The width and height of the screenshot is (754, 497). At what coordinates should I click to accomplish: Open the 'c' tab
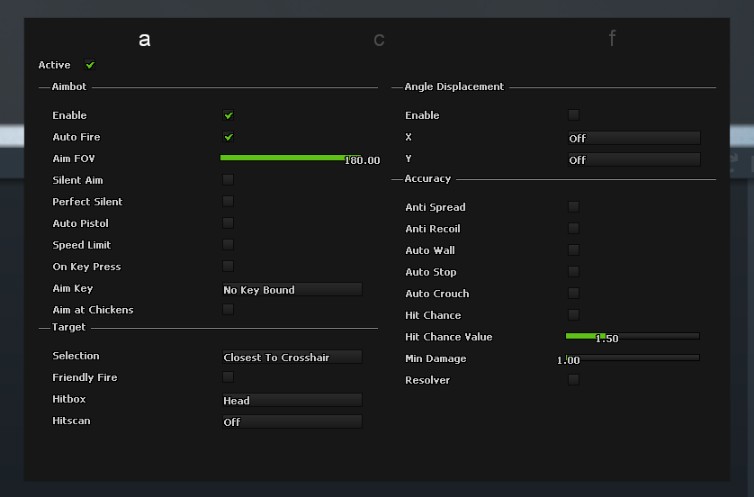pos(378,40)
